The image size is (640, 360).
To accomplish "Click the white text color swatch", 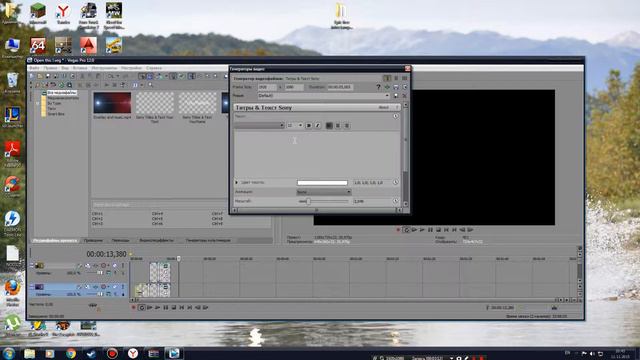I will [322, 182].
